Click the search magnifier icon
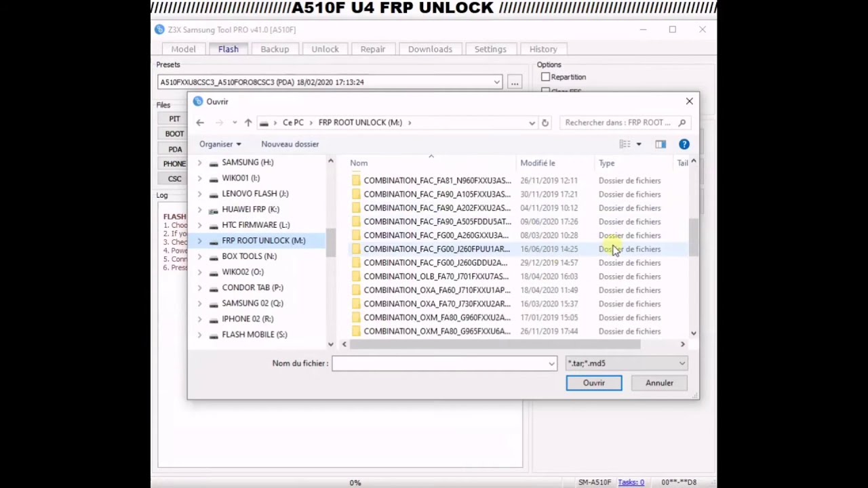Image resolution: width=868 pixels, height=488 pixels. click(x=682, y=123)
